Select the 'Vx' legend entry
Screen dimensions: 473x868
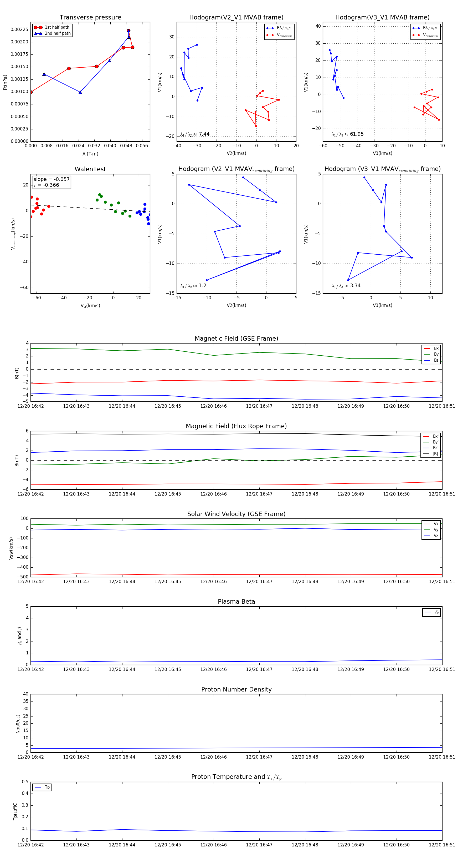tap(431, 524)
